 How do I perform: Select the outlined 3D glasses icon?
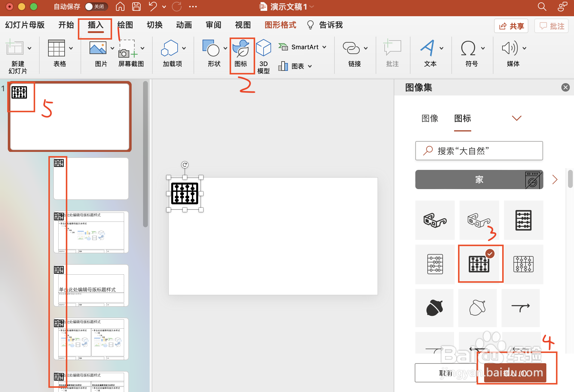[x=479, y=220]
